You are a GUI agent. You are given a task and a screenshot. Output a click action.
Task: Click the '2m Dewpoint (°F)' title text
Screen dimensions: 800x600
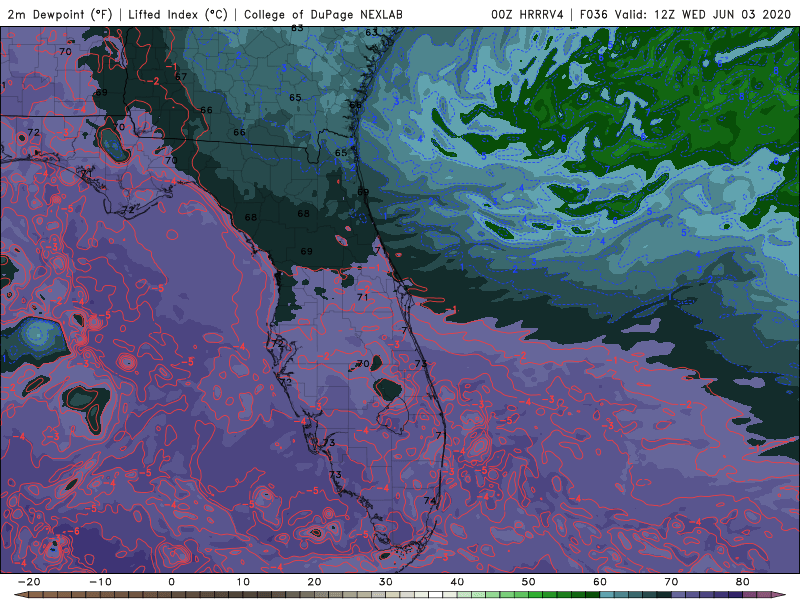pyautogui.click(x=59, y=14)
